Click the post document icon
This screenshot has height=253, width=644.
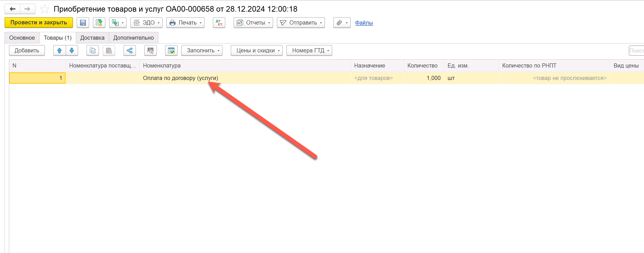point(99,23)
